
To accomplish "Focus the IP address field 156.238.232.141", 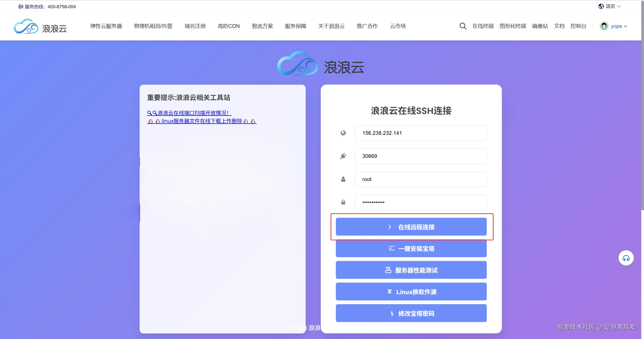I will click(x=421, y=133).
